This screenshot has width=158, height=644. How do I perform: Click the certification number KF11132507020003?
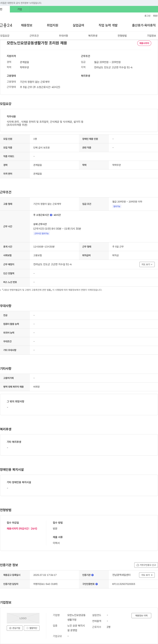(124, 584)
